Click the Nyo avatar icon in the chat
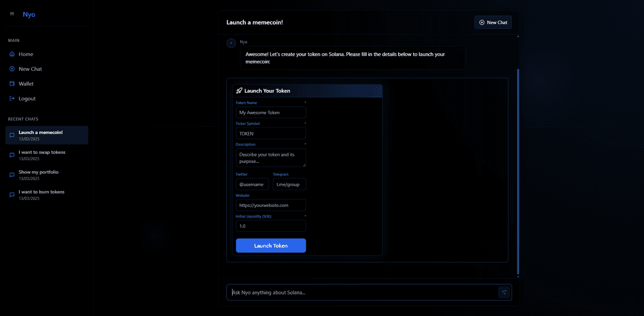 tap(231, 43)
